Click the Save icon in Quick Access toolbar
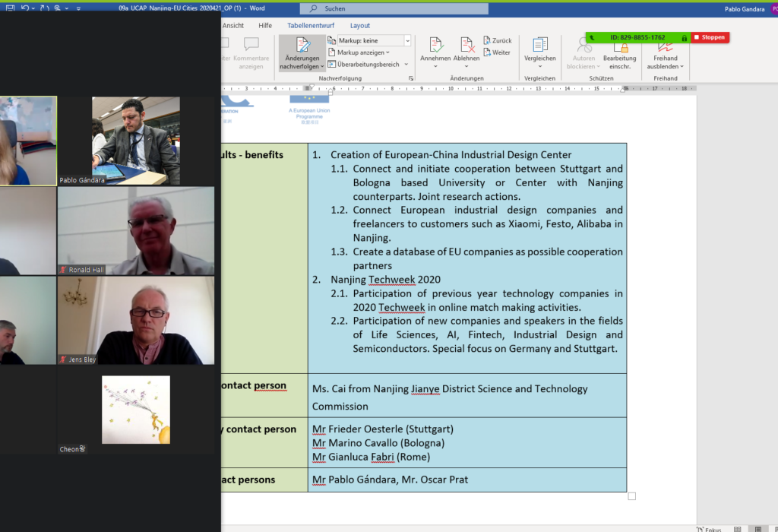The height and width of the screenshot is (532, 778). coord(8,7)
